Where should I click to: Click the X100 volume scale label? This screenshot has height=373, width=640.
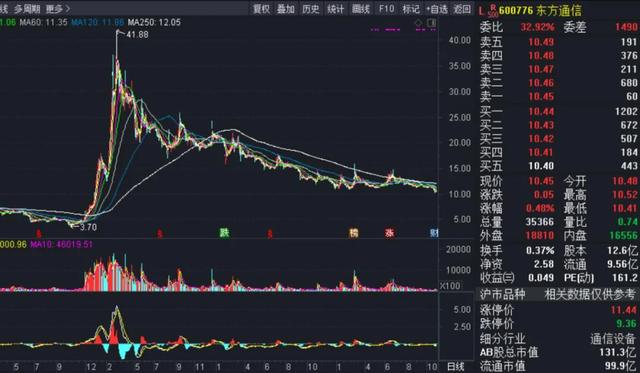pos(449,286)
